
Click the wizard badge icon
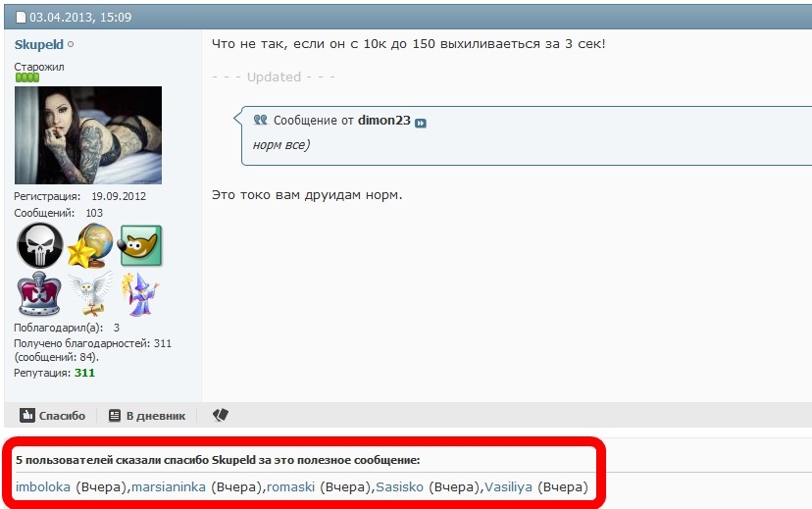(x=140, y=293)
